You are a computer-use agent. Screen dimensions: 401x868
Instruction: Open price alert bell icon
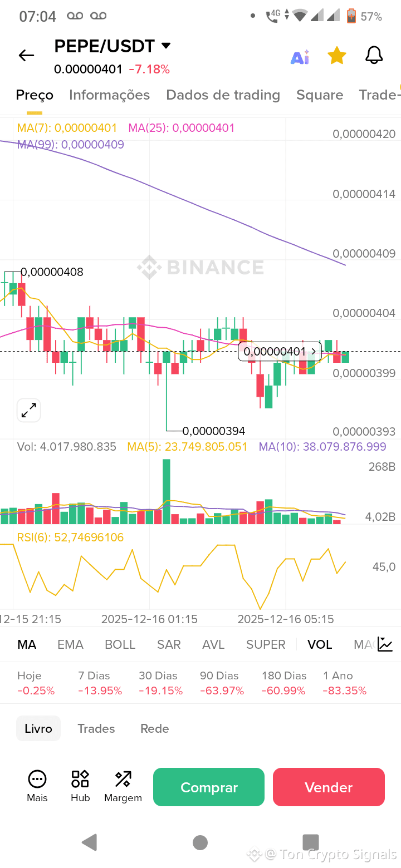pyautogui.click(x=374, y=56)
